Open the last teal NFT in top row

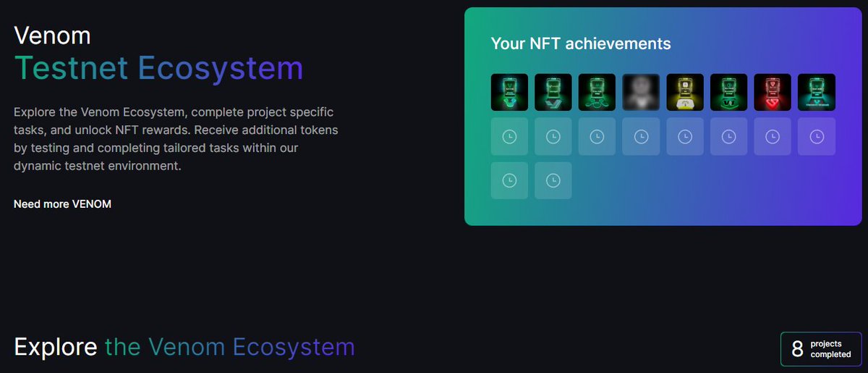[x=817, y=93]
